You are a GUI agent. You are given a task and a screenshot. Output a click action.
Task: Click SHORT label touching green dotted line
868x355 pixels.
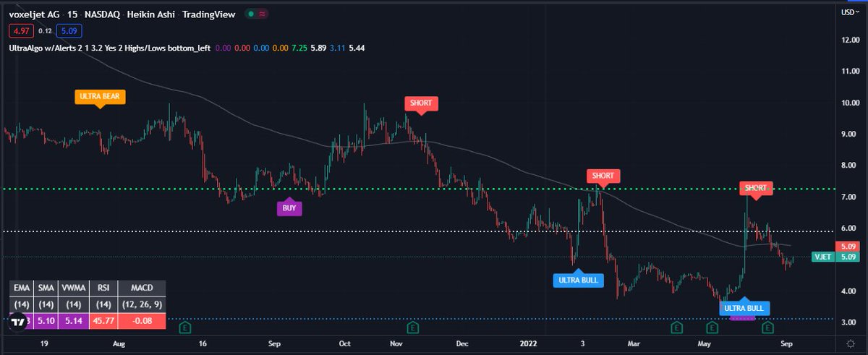click(x=603, y=176)
